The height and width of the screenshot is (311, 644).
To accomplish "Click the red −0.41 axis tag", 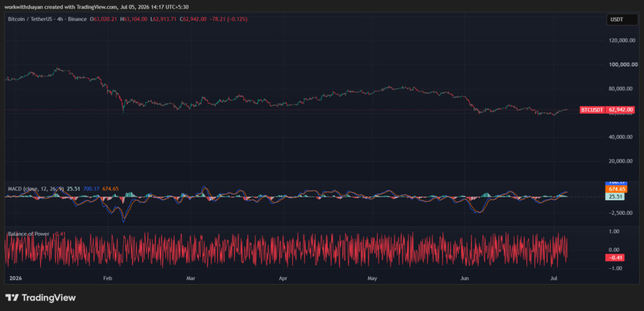I will (x=616, y=258).
